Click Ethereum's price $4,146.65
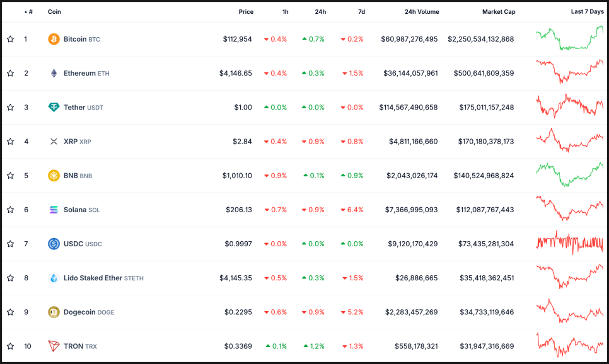 point(235,73)
